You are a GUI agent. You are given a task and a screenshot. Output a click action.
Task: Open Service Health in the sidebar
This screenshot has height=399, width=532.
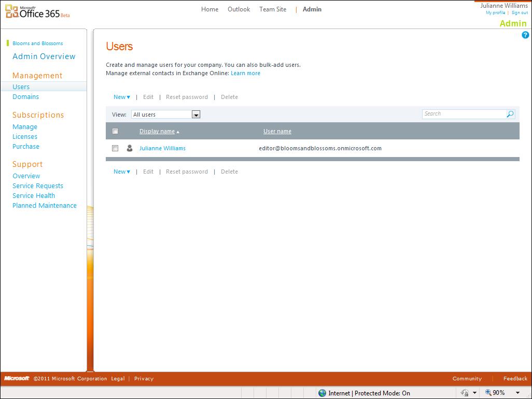click(34, 195)
